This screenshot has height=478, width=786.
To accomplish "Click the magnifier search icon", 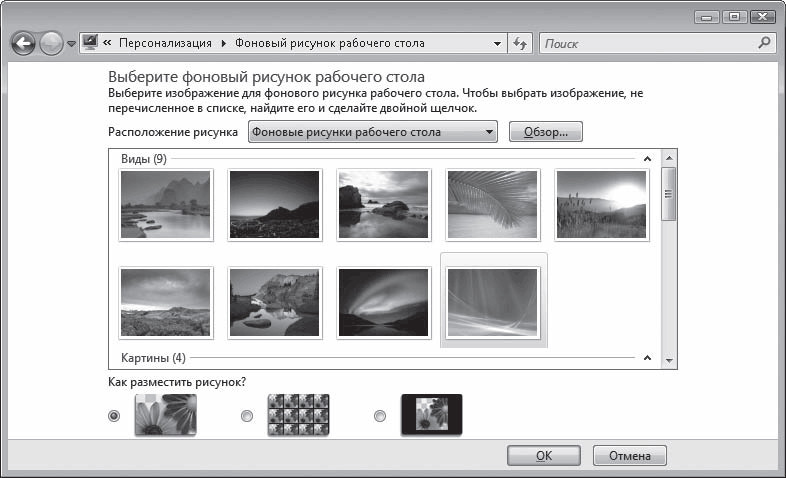I will click(x=765, y=43).
